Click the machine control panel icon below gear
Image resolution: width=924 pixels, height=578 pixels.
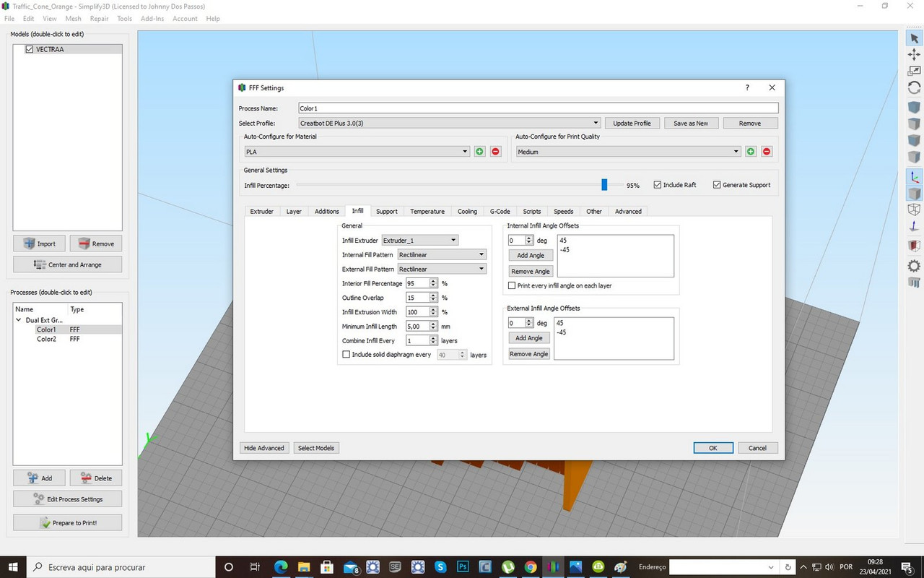914,282
